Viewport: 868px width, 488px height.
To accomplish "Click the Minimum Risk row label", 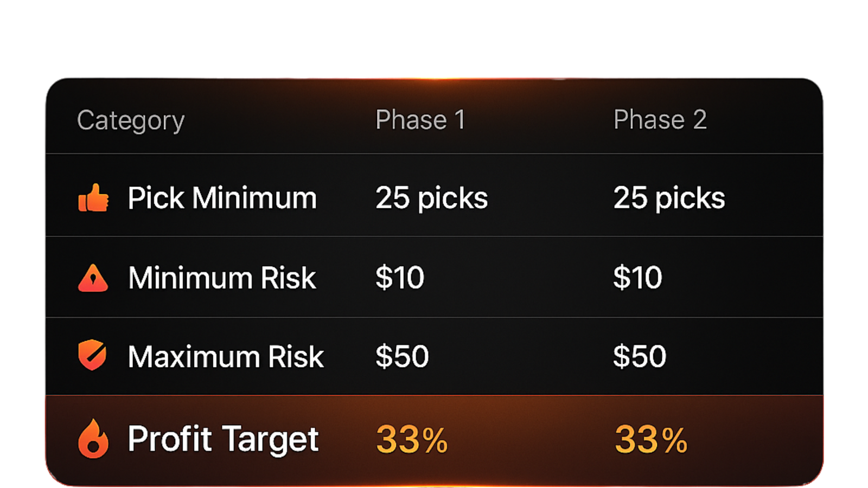I will tap(222, 278).
